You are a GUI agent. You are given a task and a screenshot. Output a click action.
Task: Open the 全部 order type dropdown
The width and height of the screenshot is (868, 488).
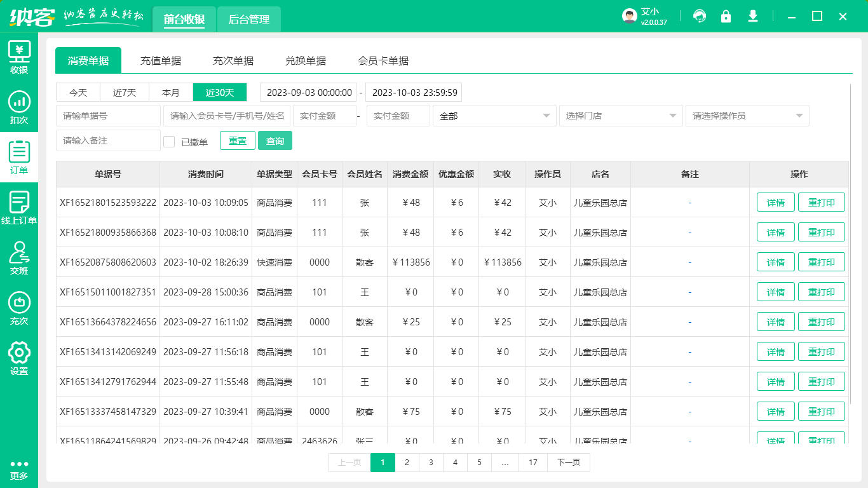tap(494, 116)
